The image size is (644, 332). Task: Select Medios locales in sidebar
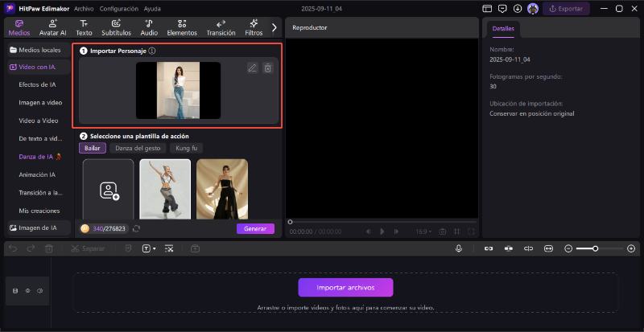[39, 50]
